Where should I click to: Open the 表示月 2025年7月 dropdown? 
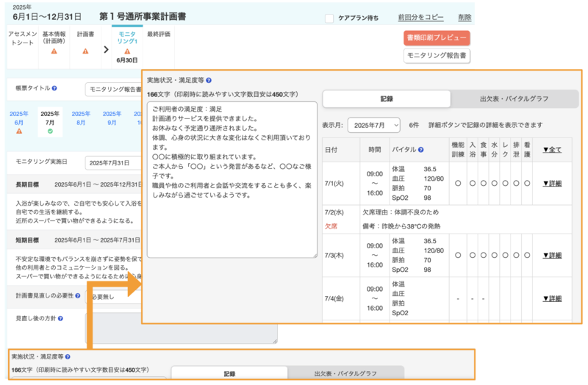point(374,125)
